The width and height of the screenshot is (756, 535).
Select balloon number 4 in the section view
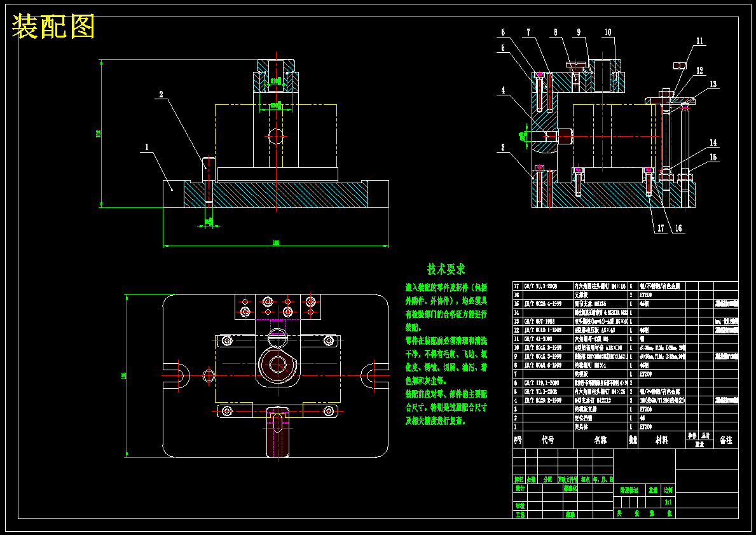click(x=503, y=90)
